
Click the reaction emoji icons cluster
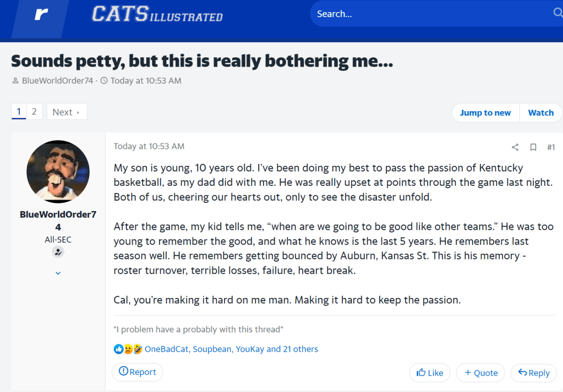click(128, 349)
